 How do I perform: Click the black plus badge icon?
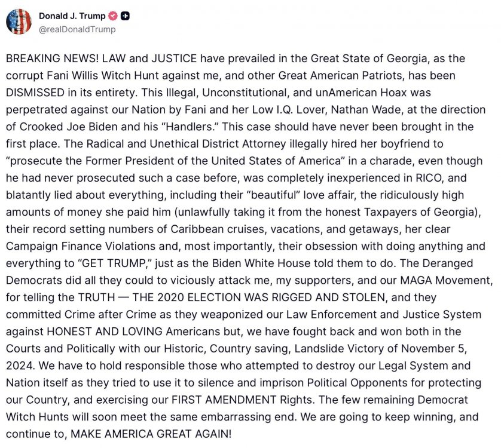126,16
